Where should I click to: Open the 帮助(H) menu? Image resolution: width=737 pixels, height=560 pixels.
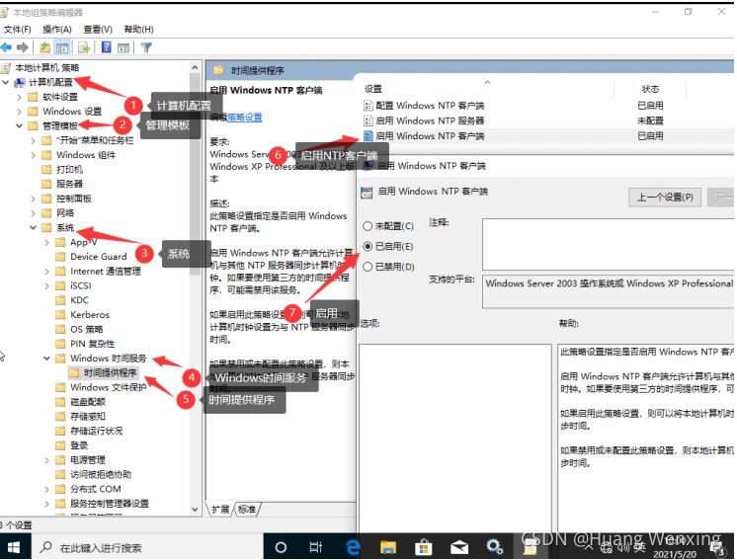click(138, 30)
